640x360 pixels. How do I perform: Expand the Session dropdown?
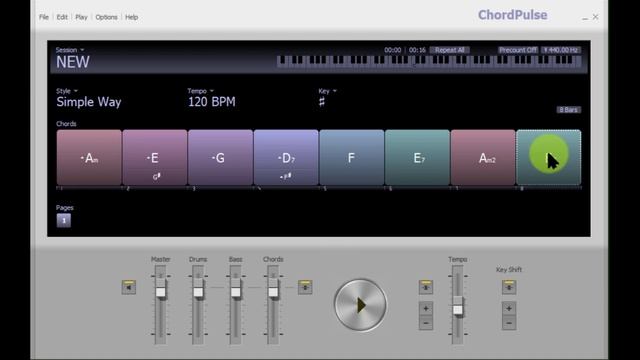coord(70,50)
